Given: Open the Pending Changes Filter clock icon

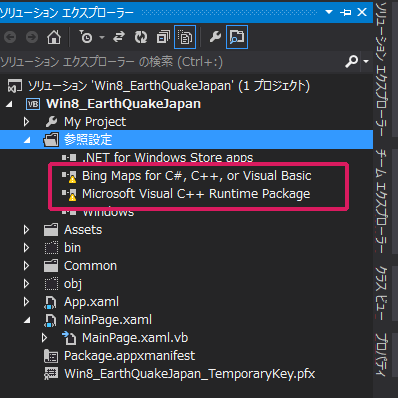Looking at the screenshot, I should click(86, 37).
